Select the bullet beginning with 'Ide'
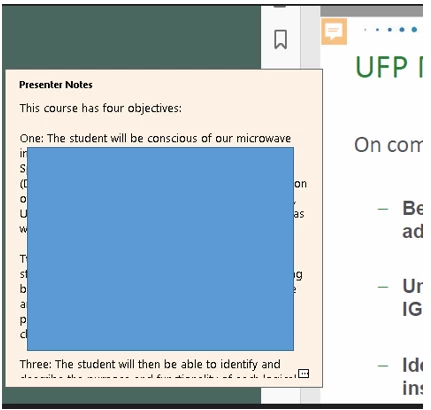The width and height of the screenshot is (431, 410). click(x=412, y=377)
